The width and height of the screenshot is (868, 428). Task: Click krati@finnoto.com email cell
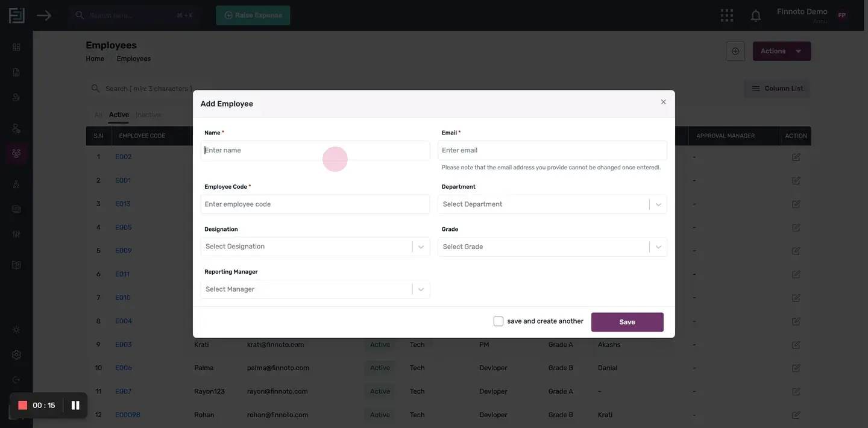coord(275,345)
